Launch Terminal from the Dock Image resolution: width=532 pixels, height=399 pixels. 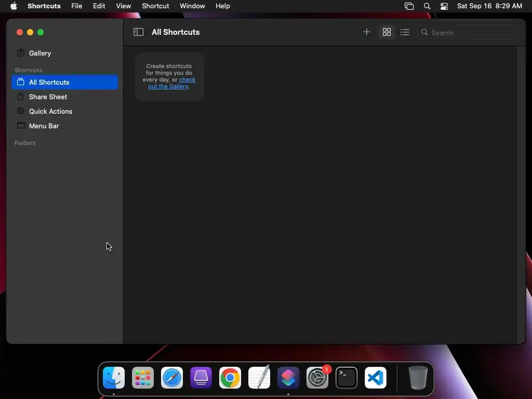coord(347,378)
